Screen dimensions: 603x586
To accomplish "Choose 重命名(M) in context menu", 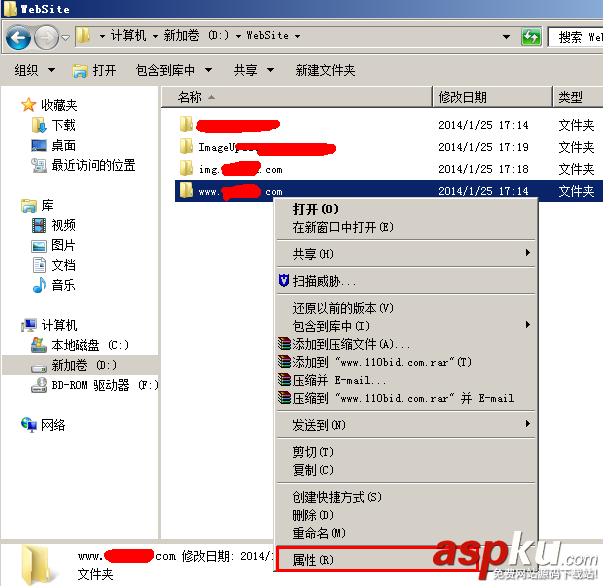I will click(406, 533).
